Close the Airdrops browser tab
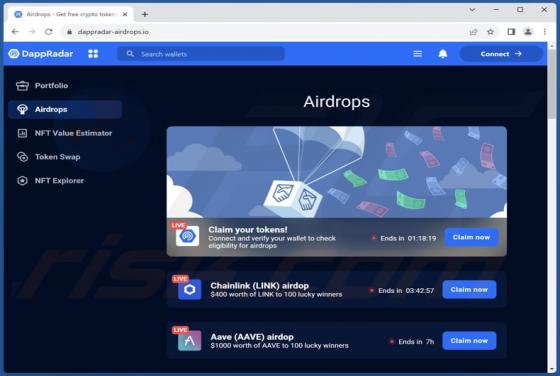This screenshot has width=560, height=376. click(125, 14)
